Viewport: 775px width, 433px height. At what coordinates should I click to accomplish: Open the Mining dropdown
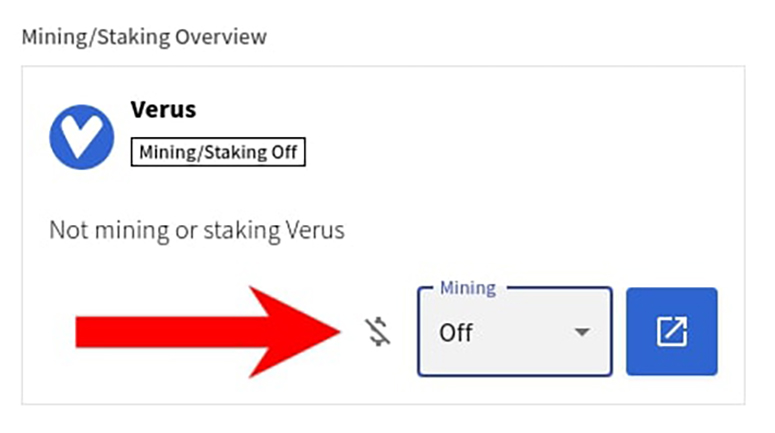tap(514, 332)
